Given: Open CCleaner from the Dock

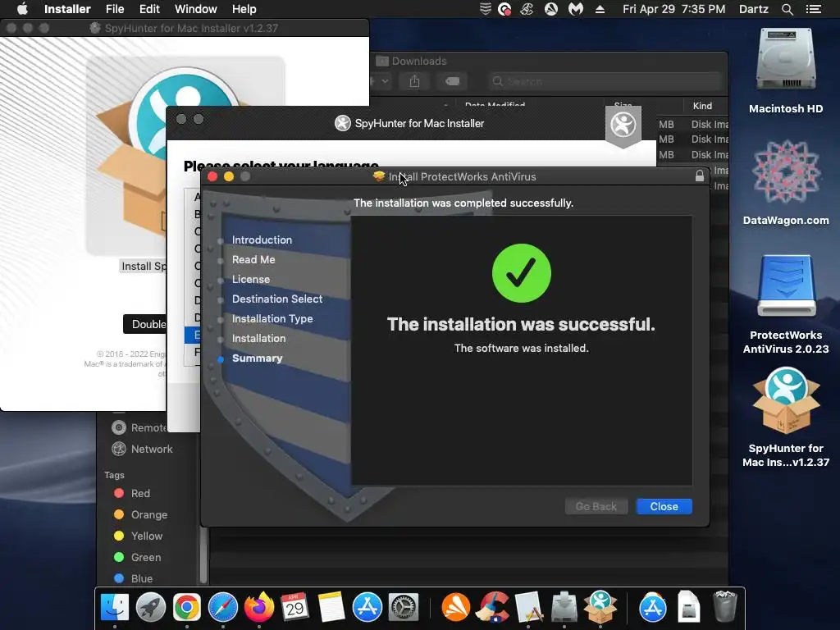Looking at the screenshot, I should [494, 608].
